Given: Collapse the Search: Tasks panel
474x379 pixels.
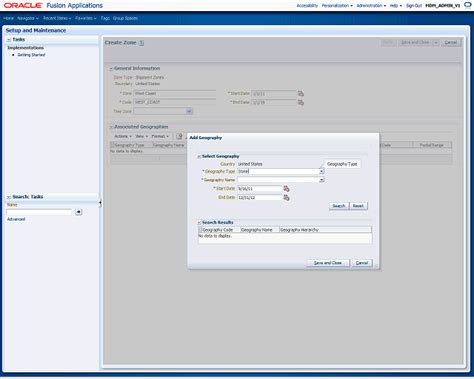Looking at the screenshot, I should (9, 197).
